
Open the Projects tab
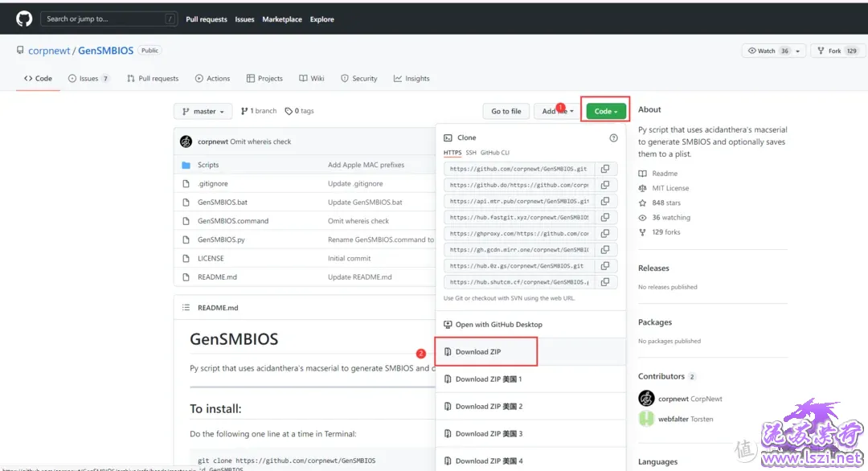[x=264, y=79]
